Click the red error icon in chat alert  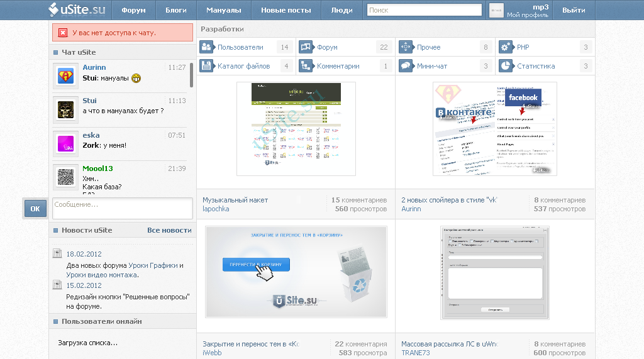coord(63,33)
